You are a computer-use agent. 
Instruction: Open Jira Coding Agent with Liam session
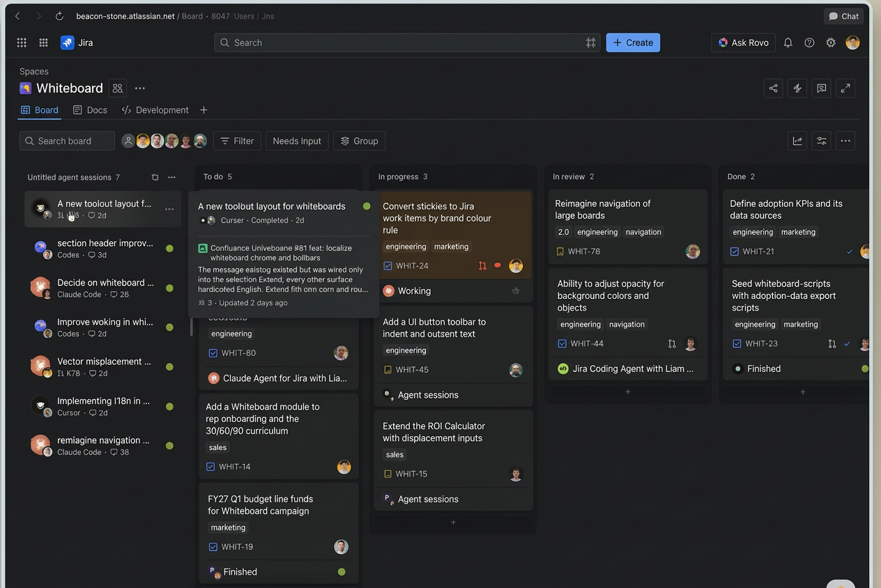(626, 369)
